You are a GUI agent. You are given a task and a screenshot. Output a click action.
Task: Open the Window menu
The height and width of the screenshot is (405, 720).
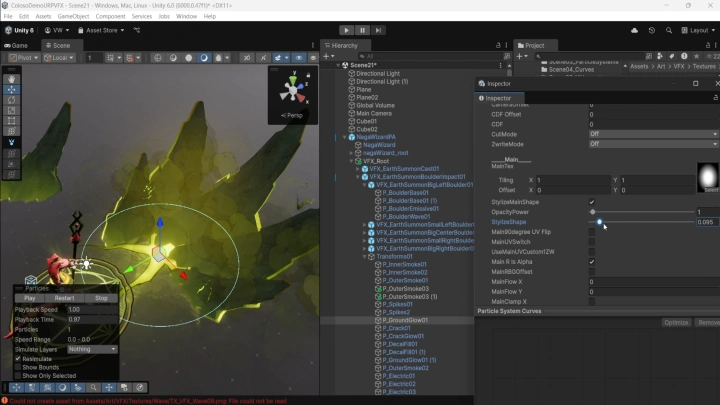click(x=186, y=16)
